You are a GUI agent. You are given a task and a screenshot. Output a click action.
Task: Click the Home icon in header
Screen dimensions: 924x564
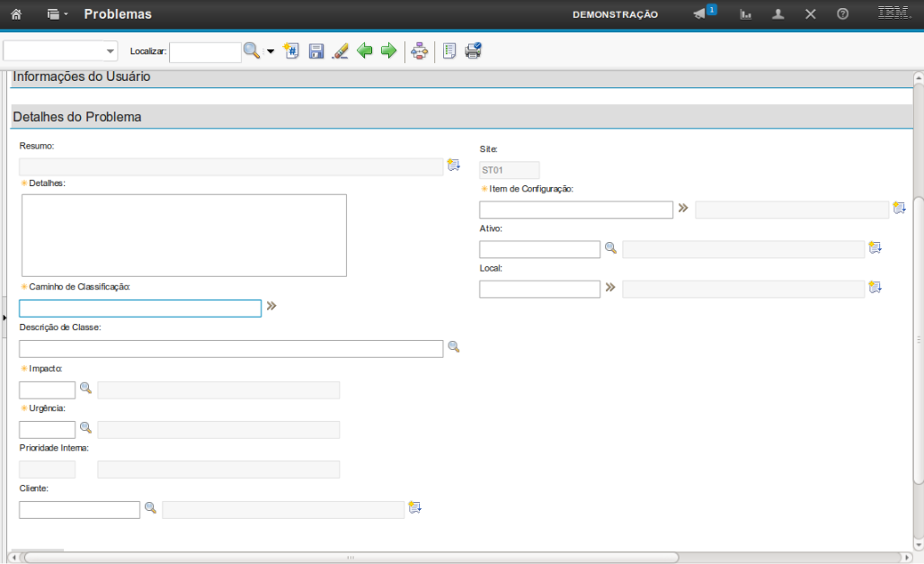(x=16, y=14)
